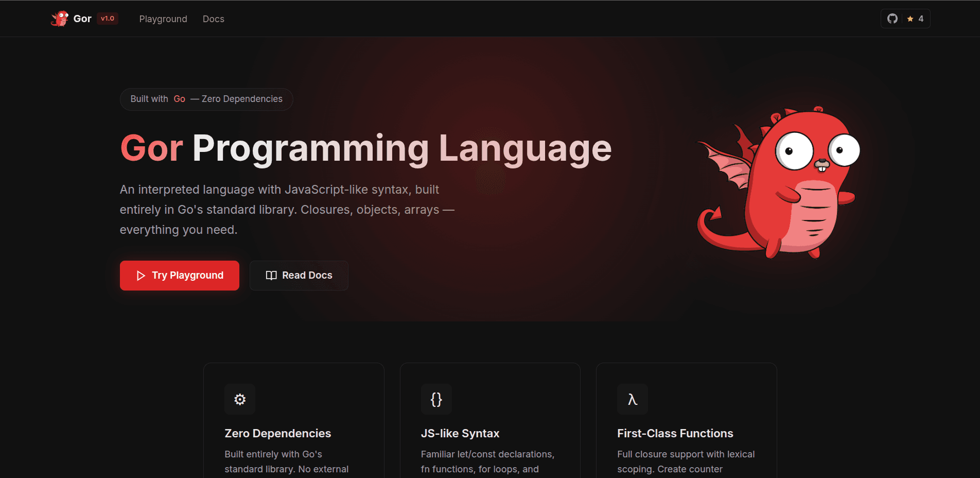
Task: Click the book icon in Read Docs
Action: click(271, 276)
